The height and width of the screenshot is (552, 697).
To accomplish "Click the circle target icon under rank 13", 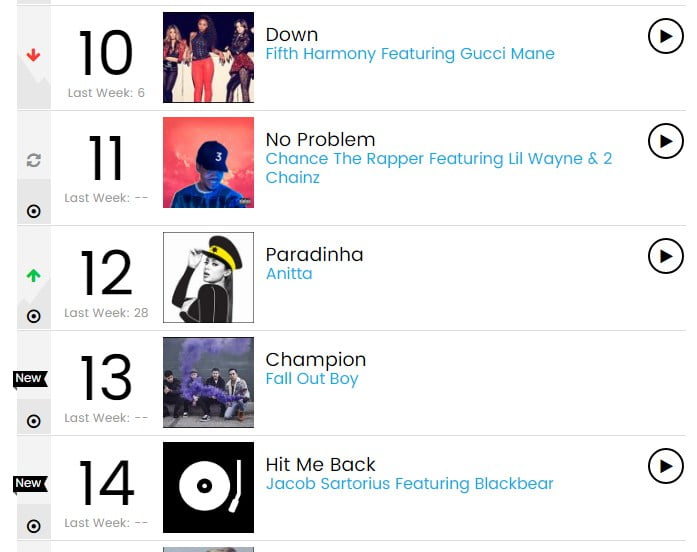I will click(x=33, y=421).
